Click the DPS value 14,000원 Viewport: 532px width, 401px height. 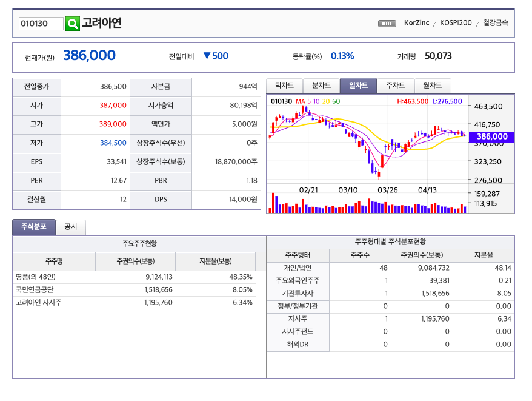click(x=243, y=199)
